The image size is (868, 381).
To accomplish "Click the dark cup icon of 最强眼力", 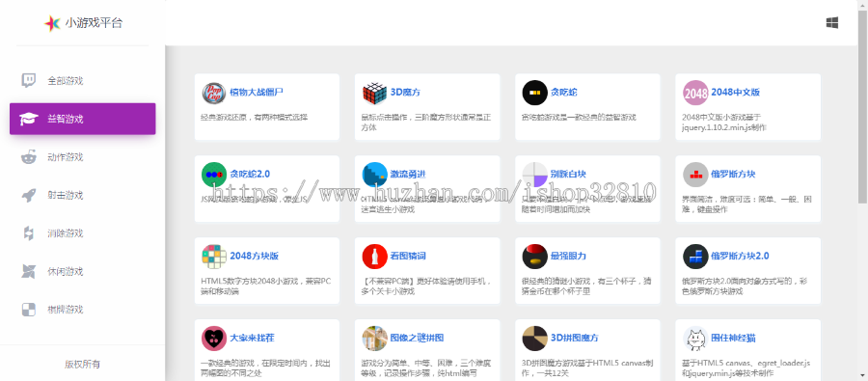I will pyautogui.click(x=534, y=257).
